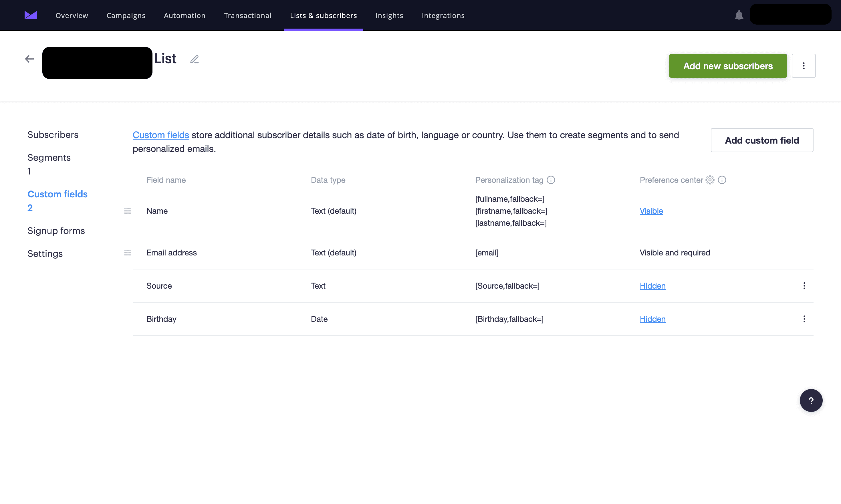The height and width of the screenshot is (504, 841).
Task: Open the Birthday row options menu
Action: [804, 319]
